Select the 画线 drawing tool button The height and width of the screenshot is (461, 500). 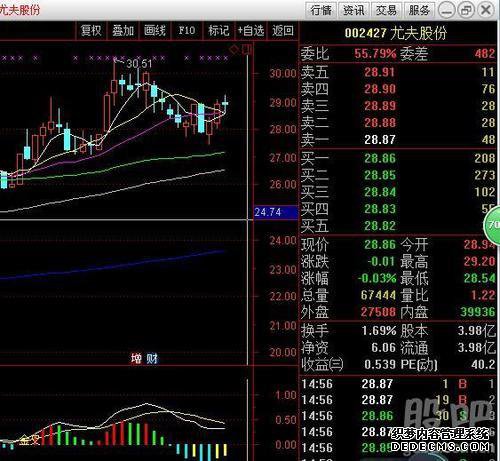155,31
